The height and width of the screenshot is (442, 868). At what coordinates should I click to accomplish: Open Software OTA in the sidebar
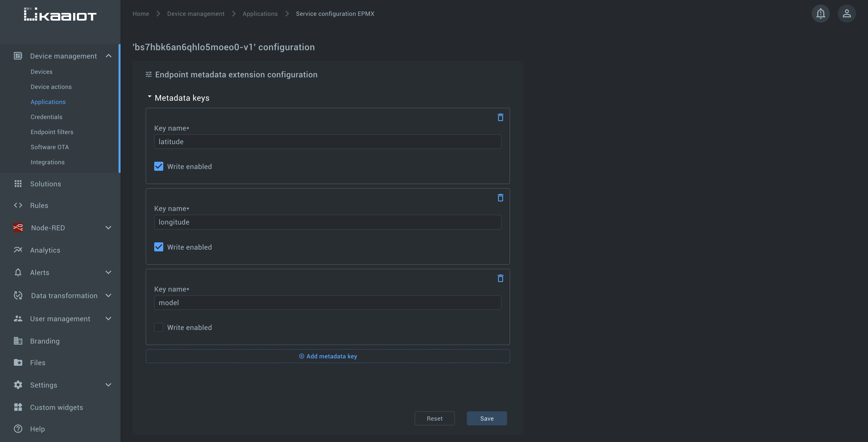coord(49,147)
